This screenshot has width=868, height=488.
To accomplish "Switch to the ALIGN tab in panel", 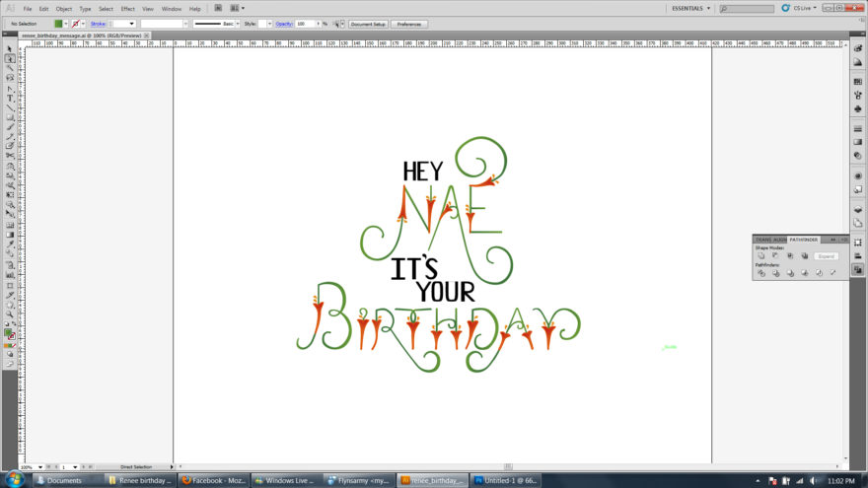I will (779, 240).
